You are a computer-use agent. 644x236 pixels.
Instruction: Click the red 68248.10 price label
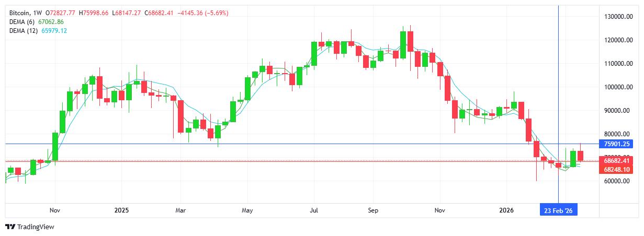click(617, 170)
